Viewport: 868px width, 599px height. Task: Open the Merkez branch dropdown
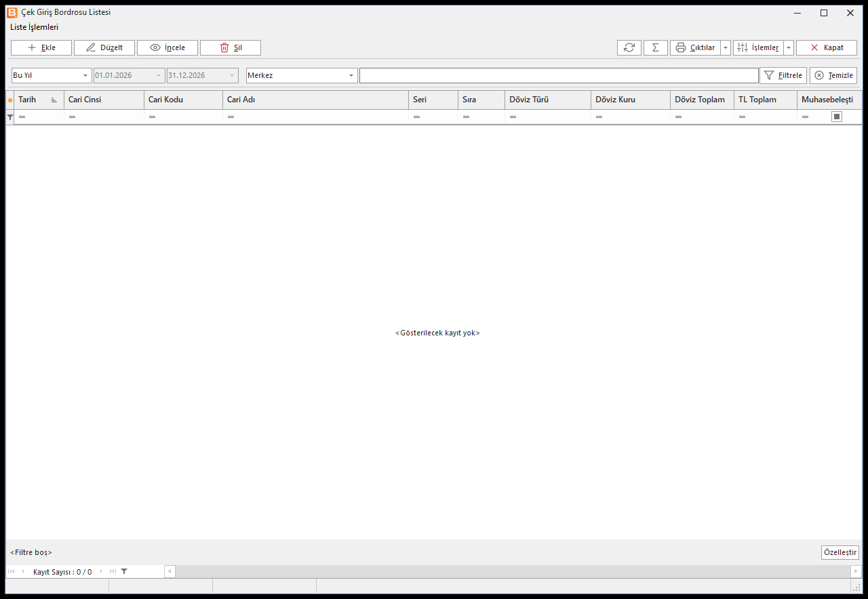[x=351, y=75]
